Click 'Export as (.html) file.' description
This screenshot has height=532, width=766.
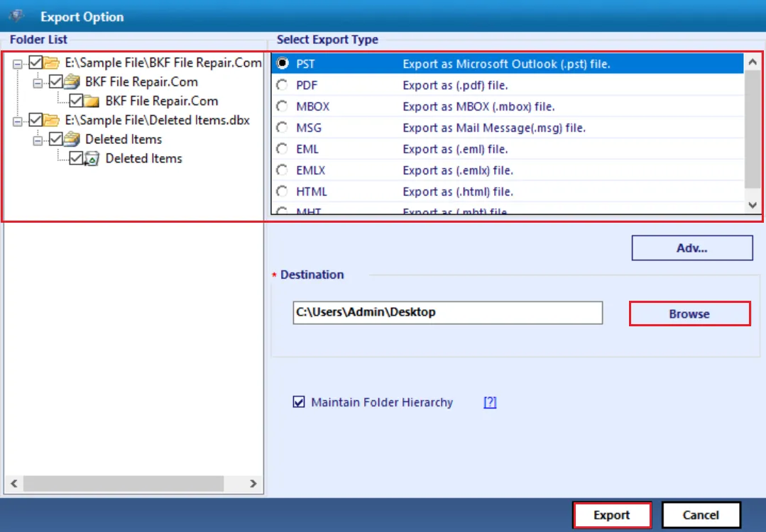458,192
